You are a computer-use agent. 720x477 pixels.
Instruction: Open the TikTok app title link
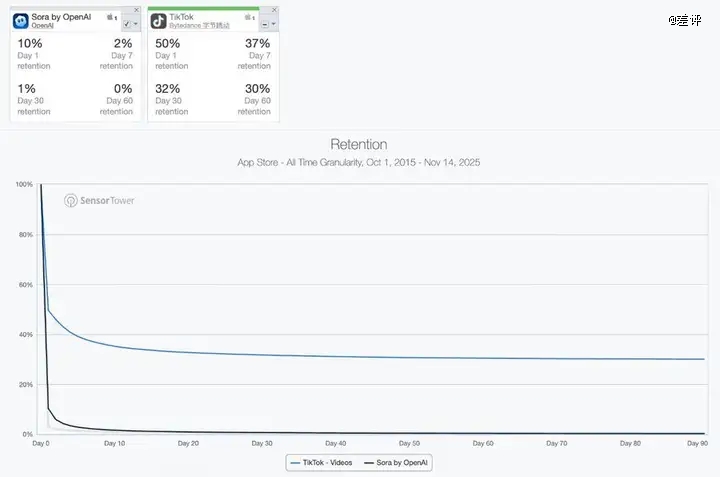click(x=182, y=17)
